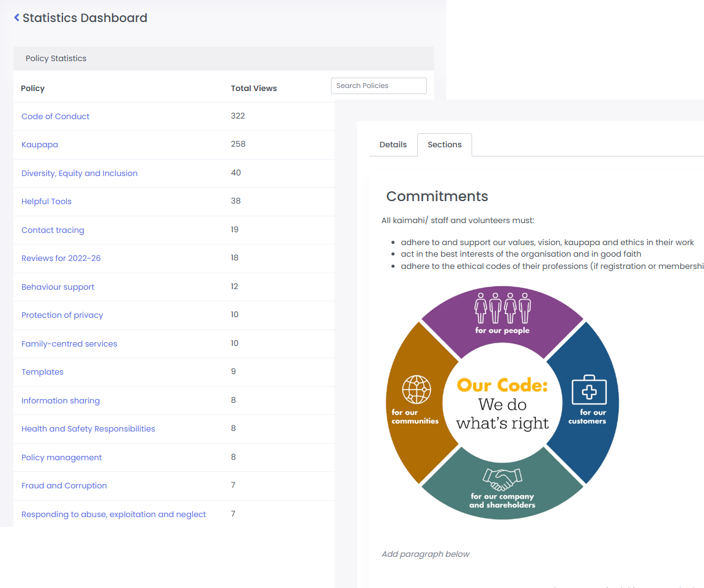
Task: Click the 322 views value for Code of Conduct
Action: [238, 116]
